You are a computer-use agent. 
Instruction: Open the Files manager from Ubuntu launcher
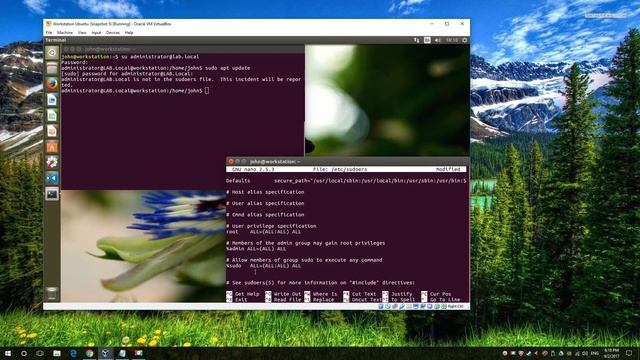[52, 68]
